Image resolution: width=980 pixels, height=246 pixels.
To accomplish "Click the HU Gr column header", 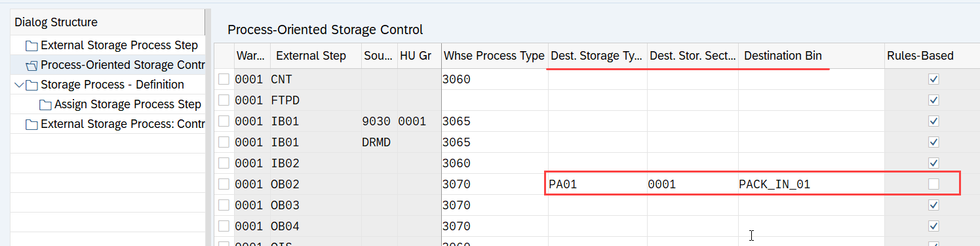I will pyautogui.click(x=420, y=56).
